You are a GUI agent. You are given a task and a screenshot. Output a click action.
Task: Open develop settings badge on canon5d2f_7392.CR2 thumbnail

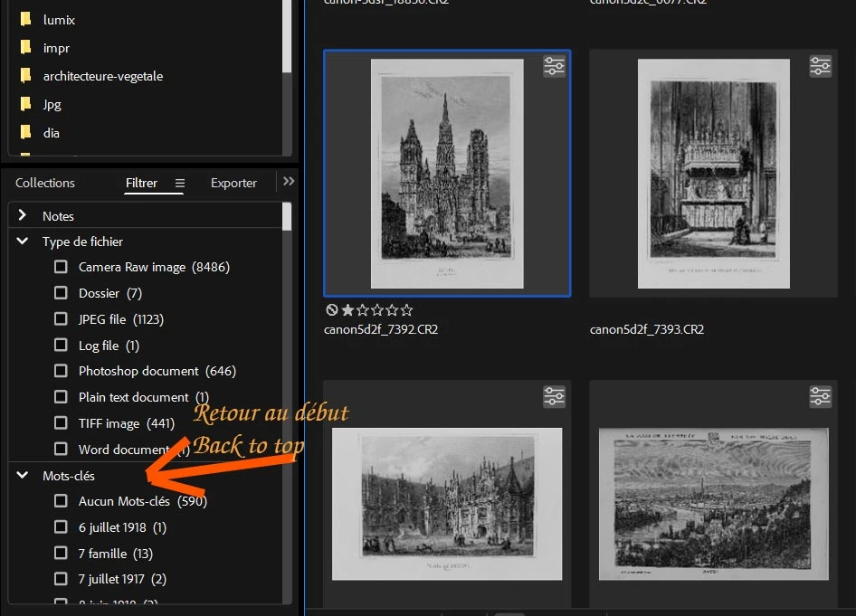click(554, 66)
